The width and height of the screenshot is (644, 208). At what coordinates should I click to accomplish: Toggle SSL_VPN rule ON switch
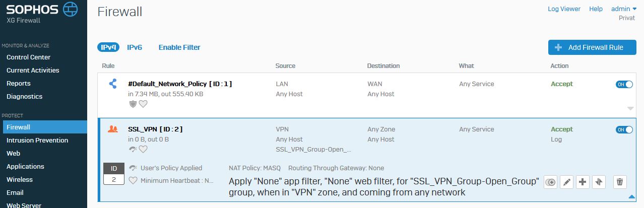click(624, 129)
